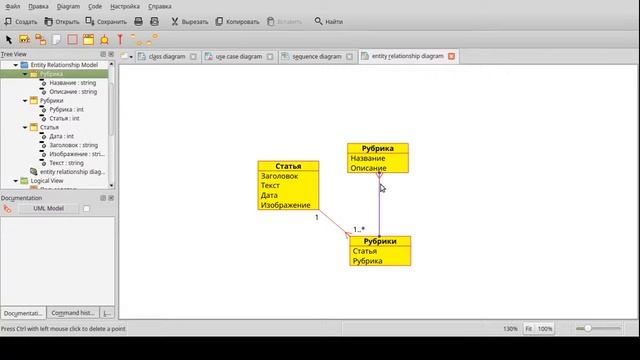Close the Tree View panel
640x360 pixels.
(x=111, y=54)
